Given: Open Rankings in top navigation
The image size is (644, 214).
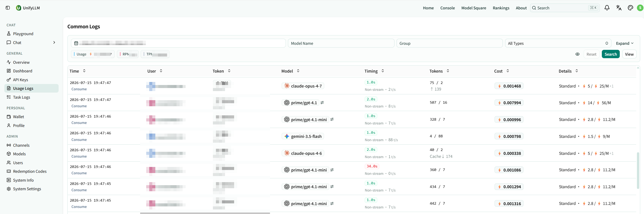Looking at the screenshot, I should point(501,8).
